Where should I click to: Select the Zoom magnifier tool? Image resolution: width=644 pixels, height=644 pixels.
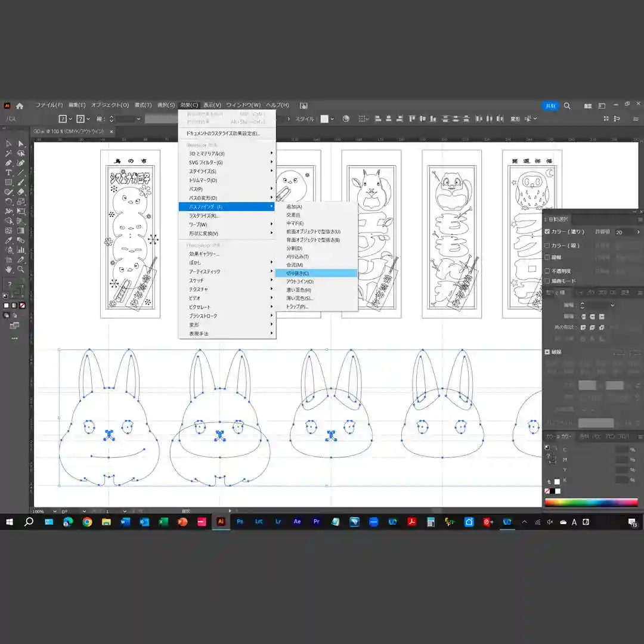21,270
